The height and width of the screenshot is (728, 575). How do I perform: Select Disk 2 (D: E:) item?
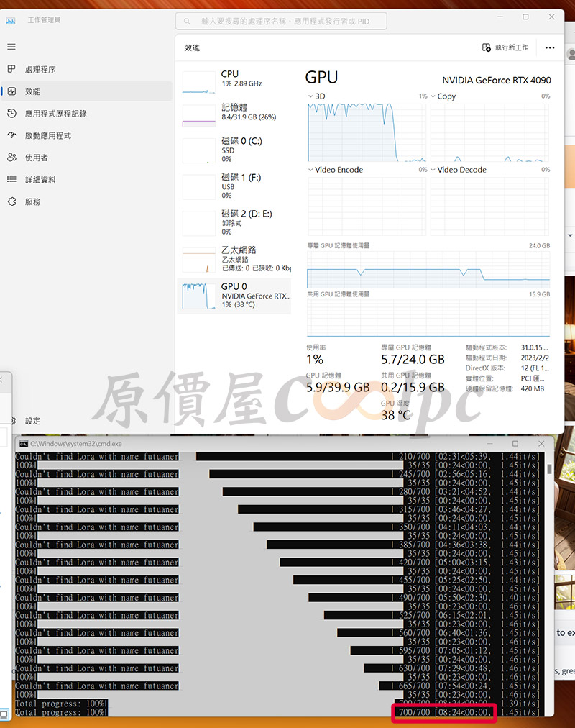234,222
